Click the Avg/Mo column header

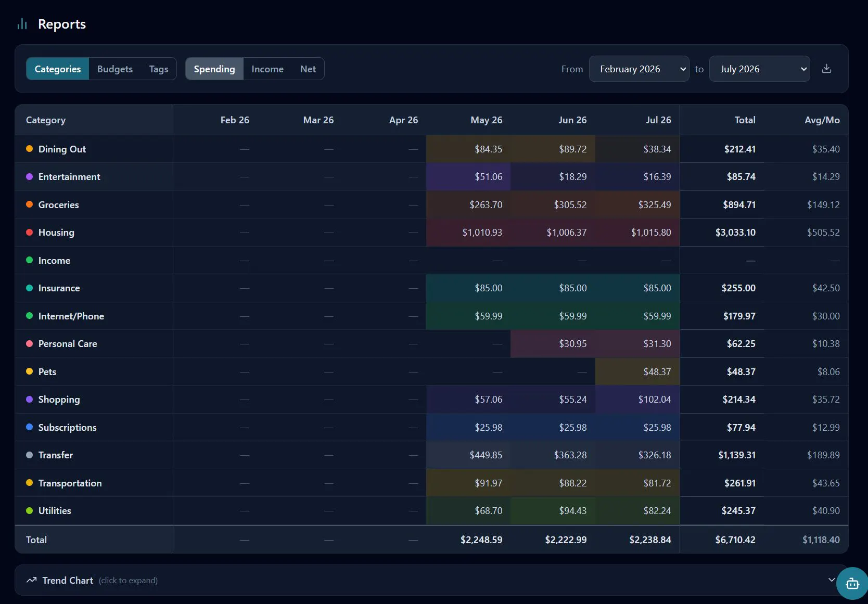coord(822,120)
